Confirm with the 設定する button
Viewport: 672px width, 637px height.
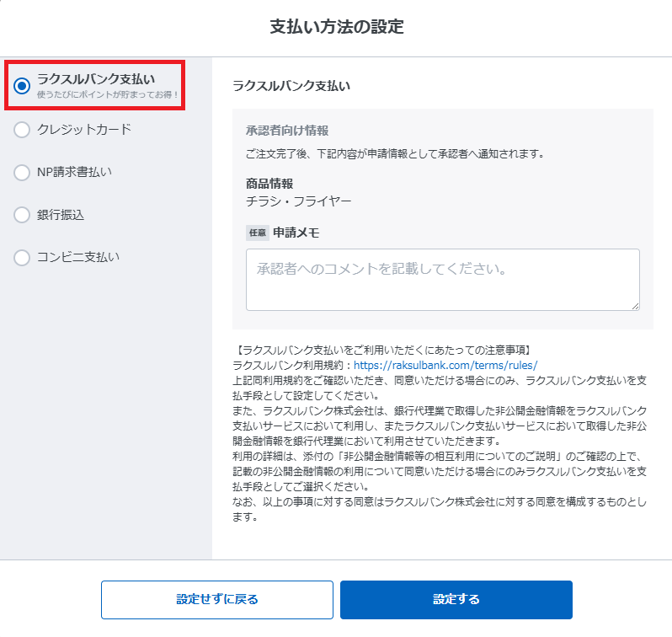pos(456,600)
